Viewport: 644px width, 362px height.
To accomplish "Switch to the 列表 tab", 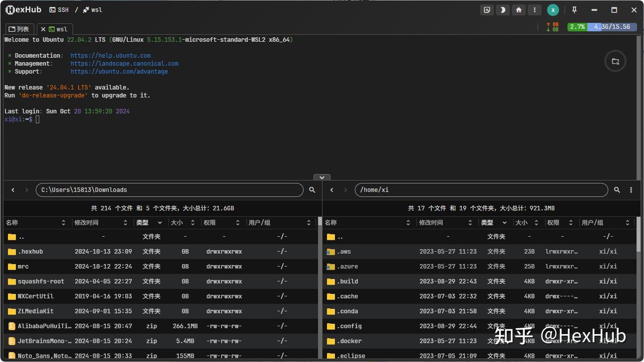I will click(19, 28).
